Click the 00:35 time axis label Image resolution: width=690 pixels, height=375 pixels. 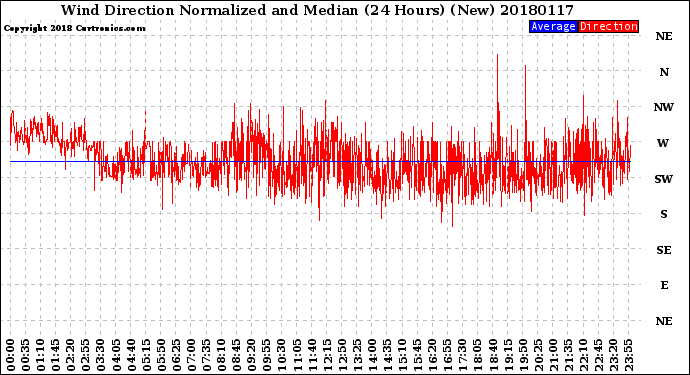[26, 355]
